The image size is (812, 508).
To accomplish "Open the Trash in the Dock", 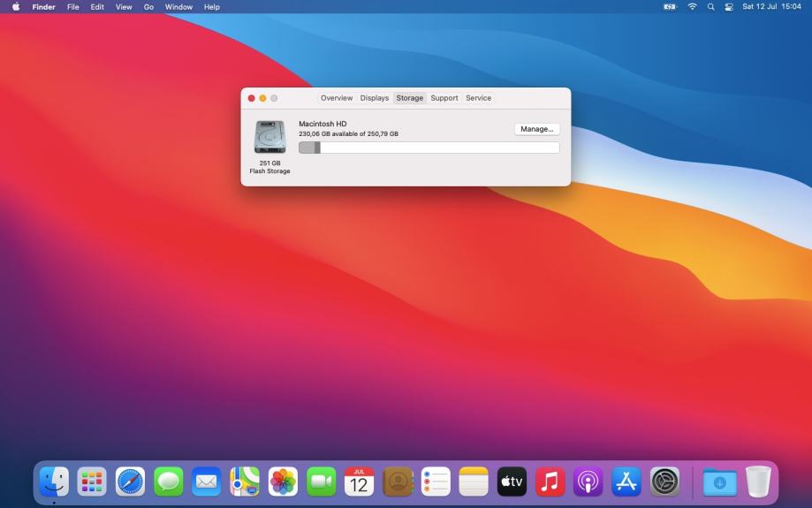I will pyautogui.click(x=757, y=481).
